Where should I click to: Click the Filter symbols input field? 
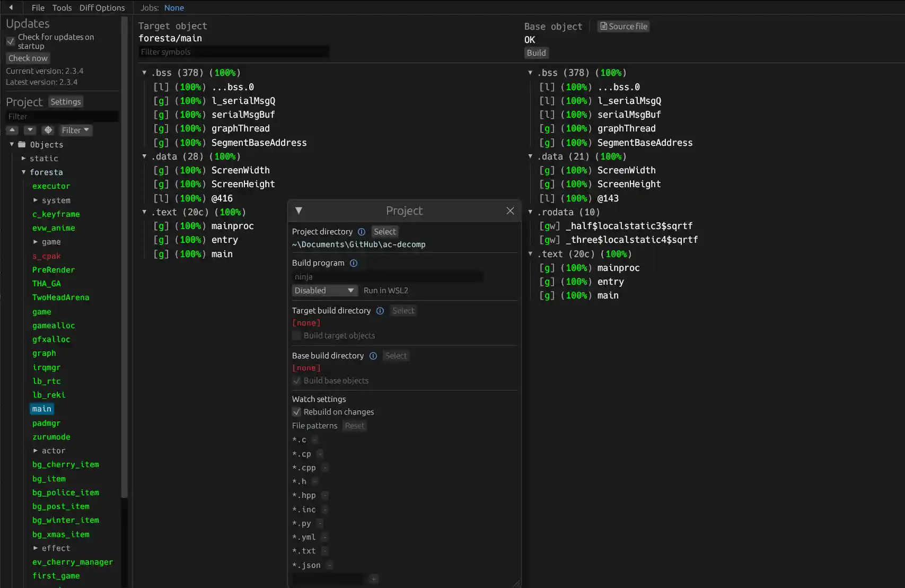[233, 52]
